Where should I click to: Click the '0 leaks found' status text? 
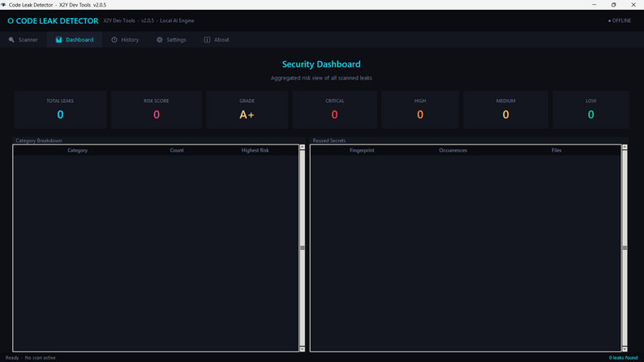(x=623, y=358)
